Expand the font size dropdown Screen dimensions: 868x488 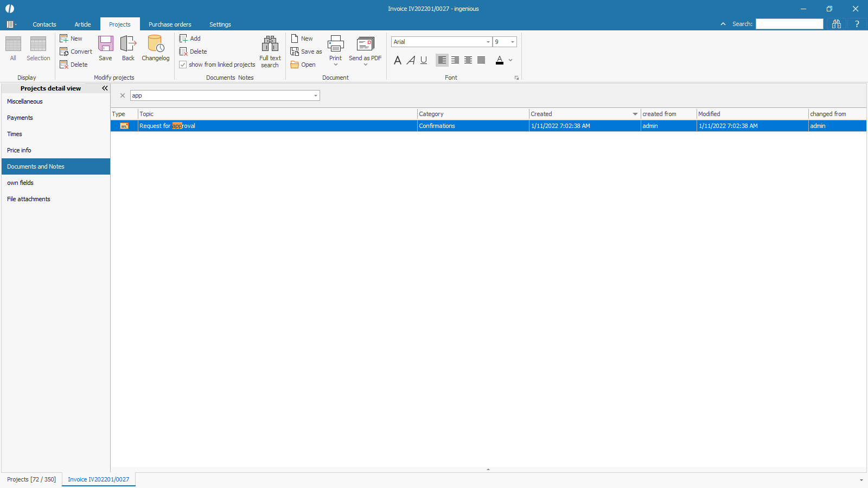pos(512,42)
